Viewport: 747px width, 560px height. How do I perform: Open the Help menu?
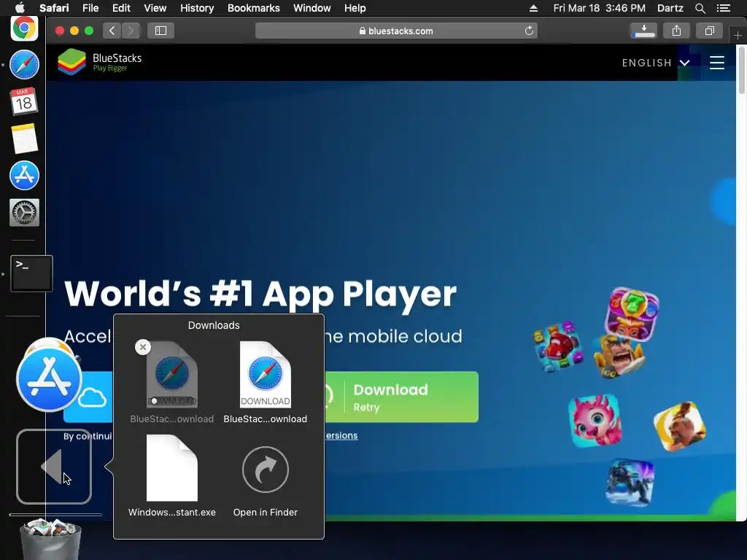(355, 8)
